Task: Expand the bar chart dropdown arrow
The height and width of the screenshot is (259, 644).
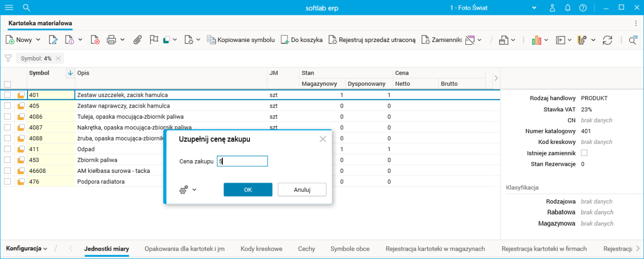Action: (x=546, y=40)
